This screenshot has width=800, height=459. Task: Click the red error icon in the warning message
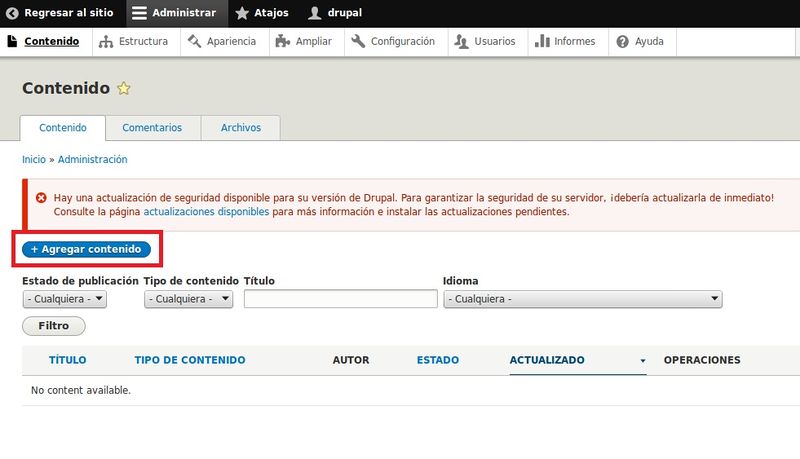pos(41,197)
